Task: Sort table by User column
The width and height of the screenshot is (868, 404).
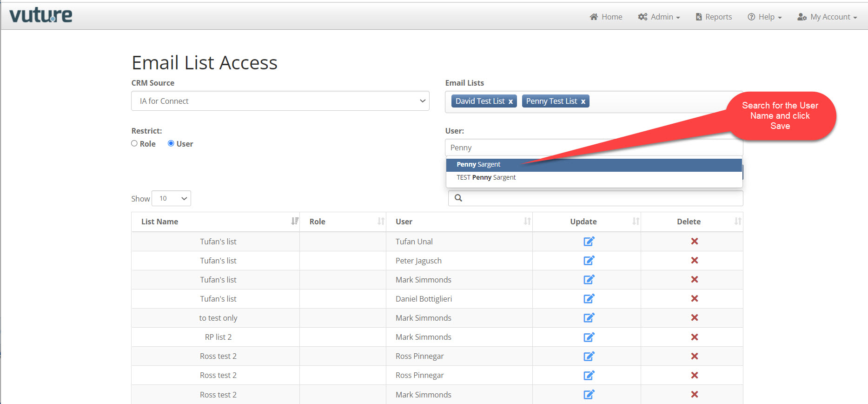Action: (x=459, y=222)
